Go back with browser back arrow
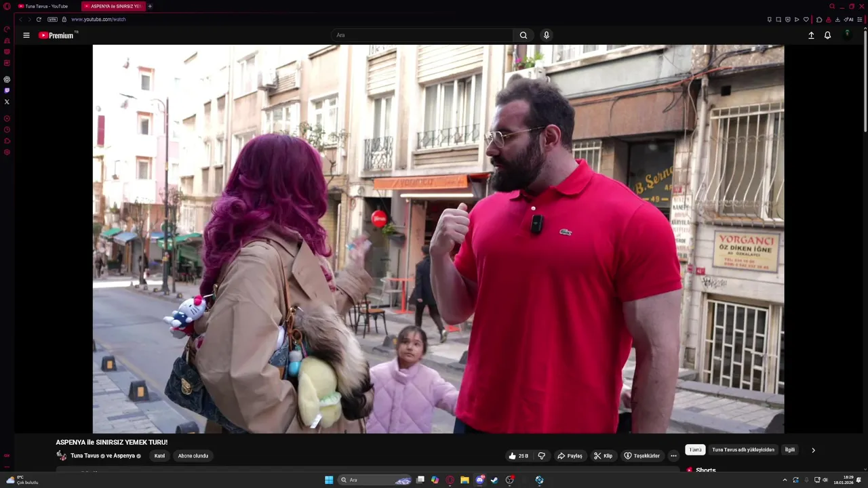 [x=20, y=20]
